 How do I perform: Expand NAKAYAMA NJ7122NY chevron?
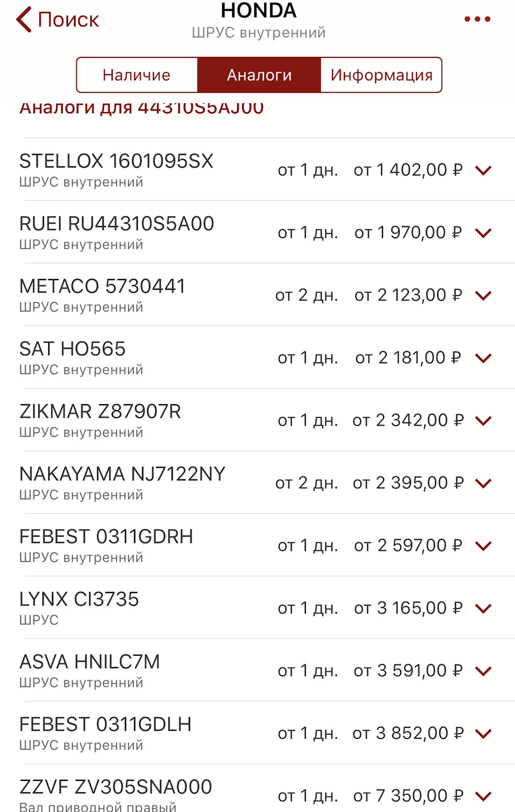(x=483, y=484)
